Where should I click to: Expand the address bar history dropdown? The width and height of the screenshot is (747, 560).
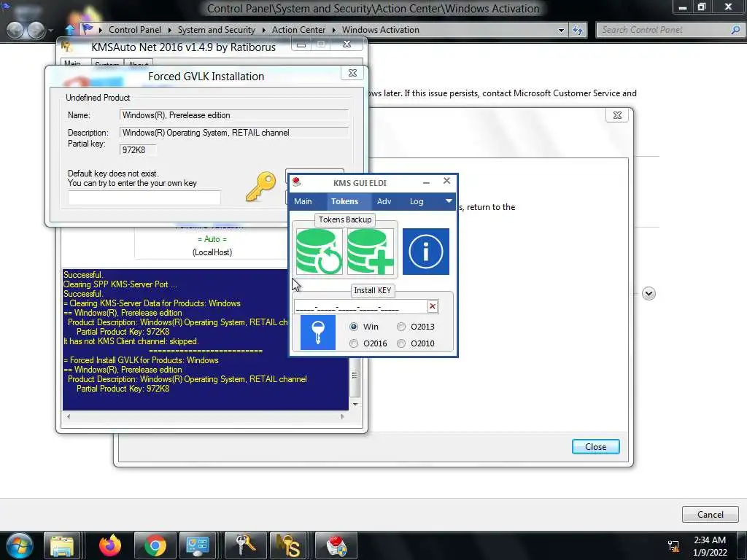point(561,31)
